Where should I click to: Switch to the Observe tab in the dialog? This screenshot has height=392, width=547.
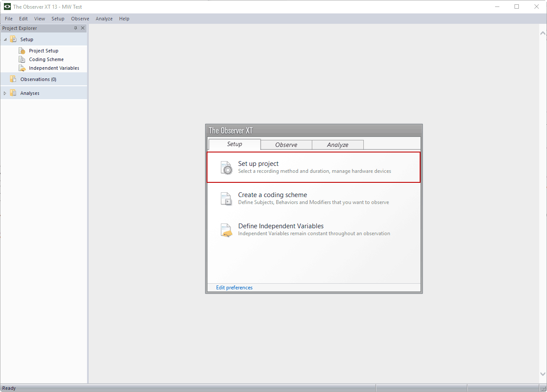click(x=286, y=145)
